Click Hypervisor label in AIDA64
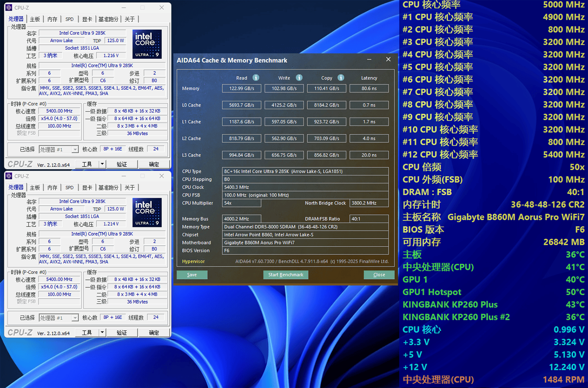The height and width of the screenshot is (388, 588). (x=193, y=261)
